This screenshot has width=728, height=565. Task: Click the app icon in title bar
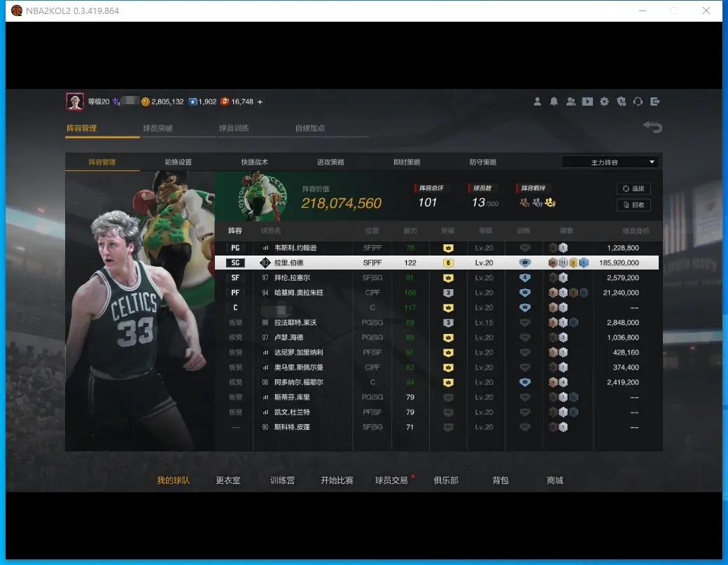point(17,11)
